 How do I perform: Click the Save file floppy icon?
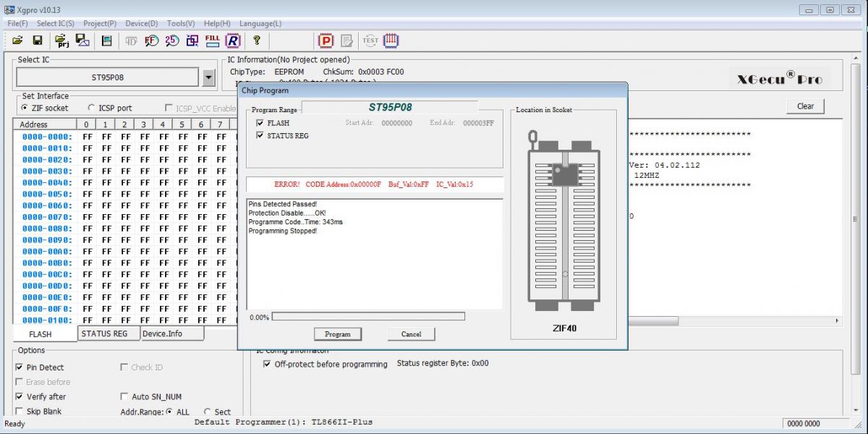(37, 41)
